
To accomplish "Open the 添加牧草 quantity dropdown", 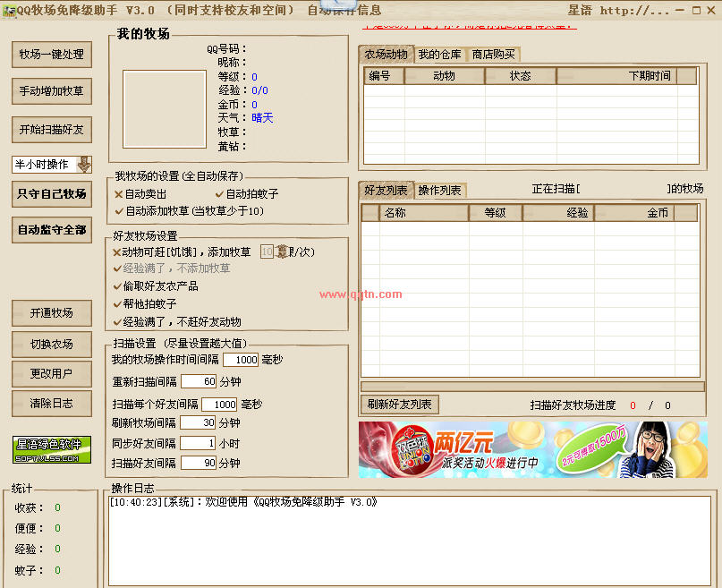I will tap(281, 251).
